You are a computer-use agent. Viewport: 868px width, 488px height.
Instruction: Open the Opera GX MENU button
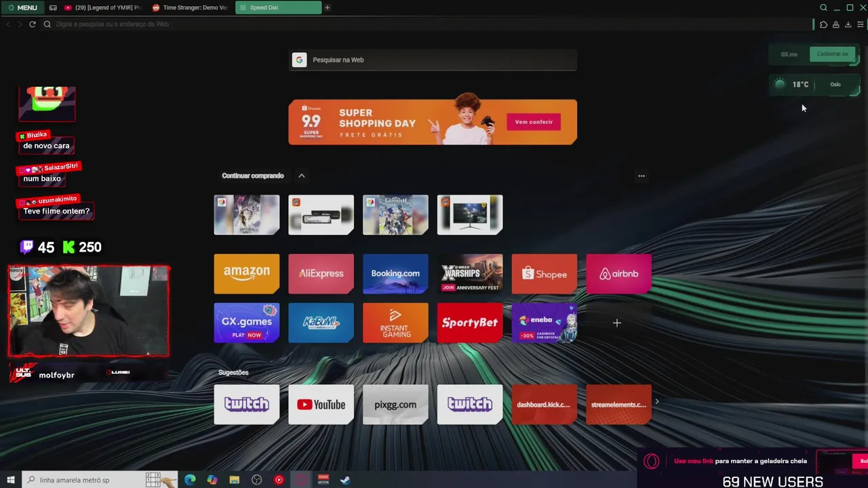[x=22, y=7]
